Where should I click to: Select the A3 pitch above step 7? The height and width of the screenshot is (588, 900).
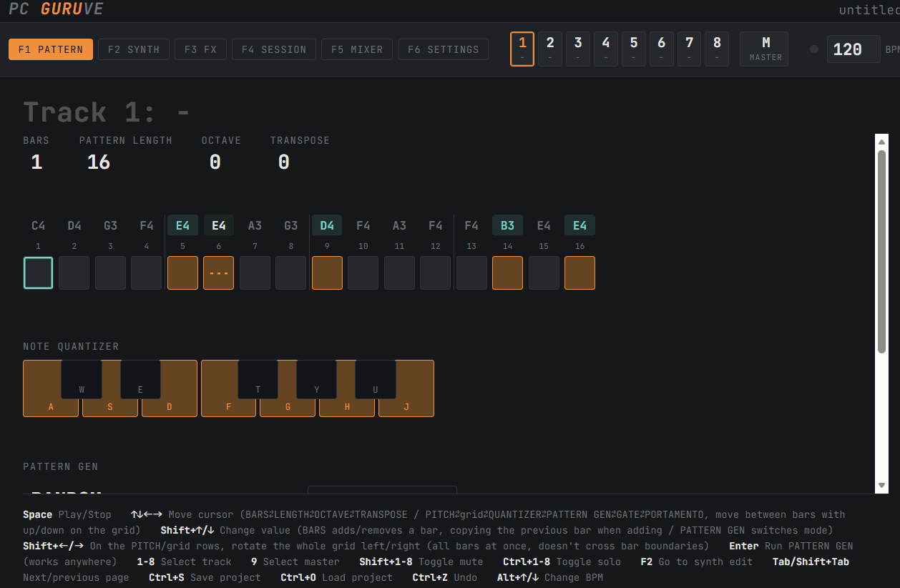point(255,225)
